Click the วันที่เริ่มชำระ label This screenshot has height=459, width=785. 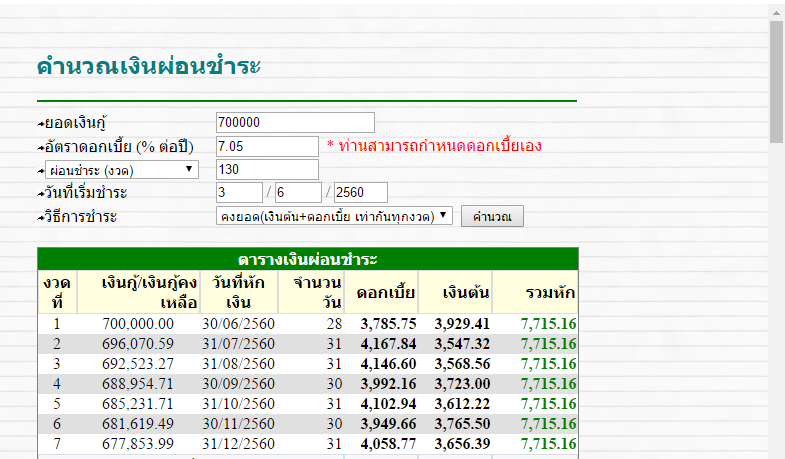[x=86, y=193]
